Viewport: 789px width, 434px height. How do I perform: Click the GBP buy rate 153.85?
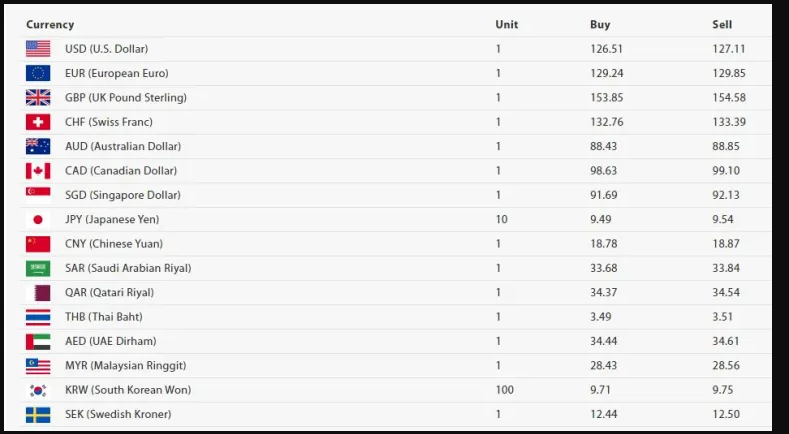pos(607,98)
